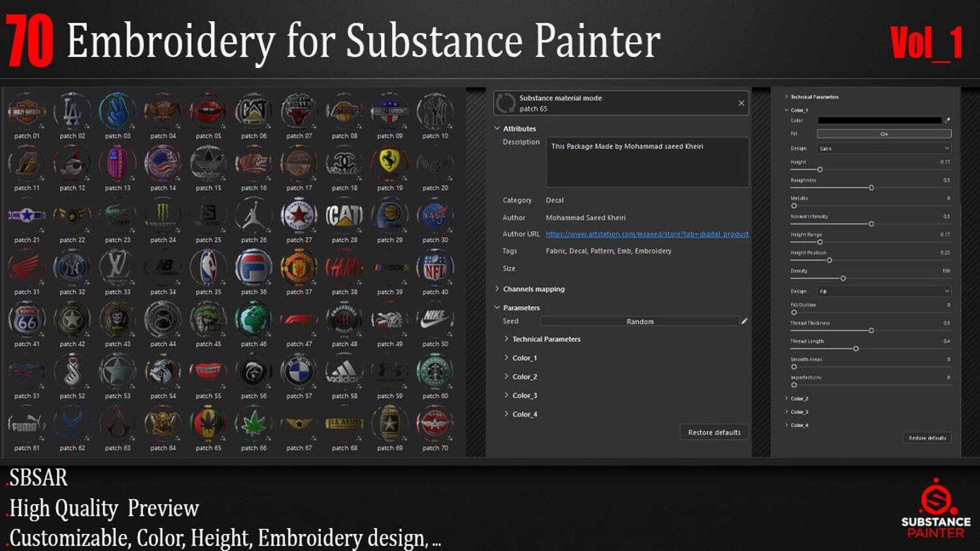Choose the patch 35 NBA logo patch

coord(208,268)
